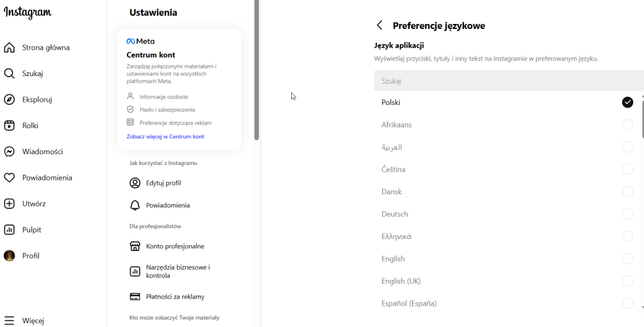Click the Utwórz plus icon
The height and width of the screenshot is (327, 644).
[x=9, y=204]
